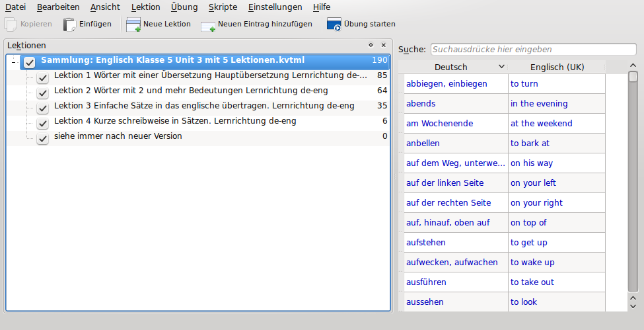Click cell 'am Wochenende'

(456, 124)
